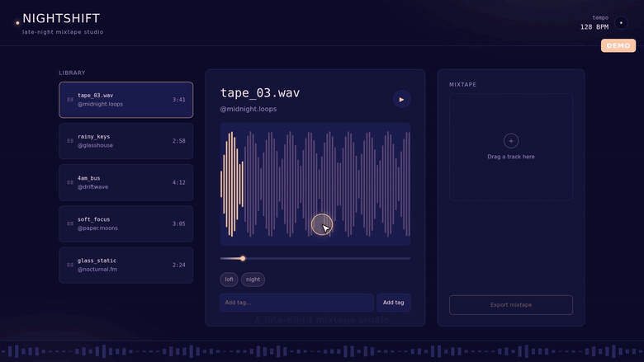Grab the drag handle of tape_03.wav
The width and height of the screenshot is (644, 362).
click(70, 100)
